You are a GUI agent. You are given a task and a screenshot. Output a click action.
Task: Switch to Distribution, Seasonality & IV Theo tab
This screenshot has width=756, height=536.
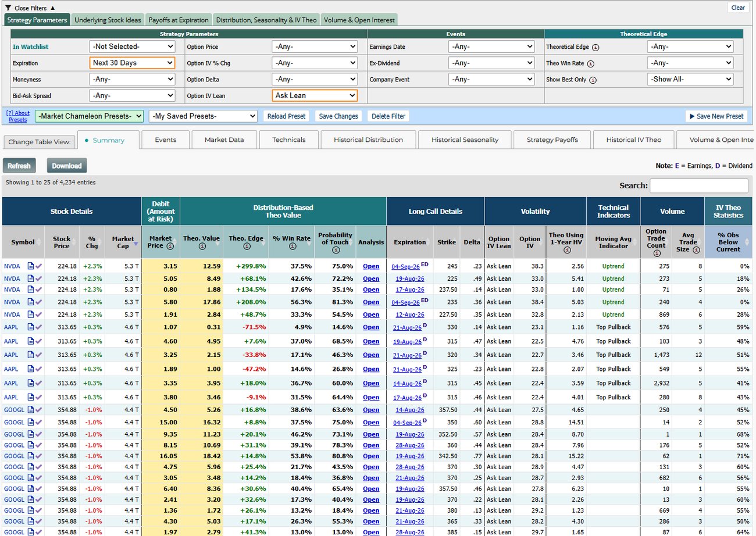tap(266, 20)
